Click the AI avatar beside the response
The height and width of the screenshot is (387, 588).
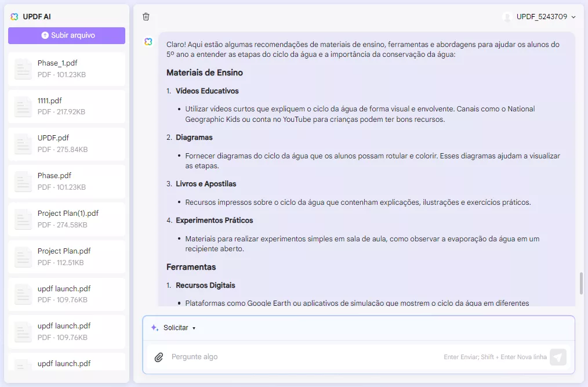click(148, 42)
